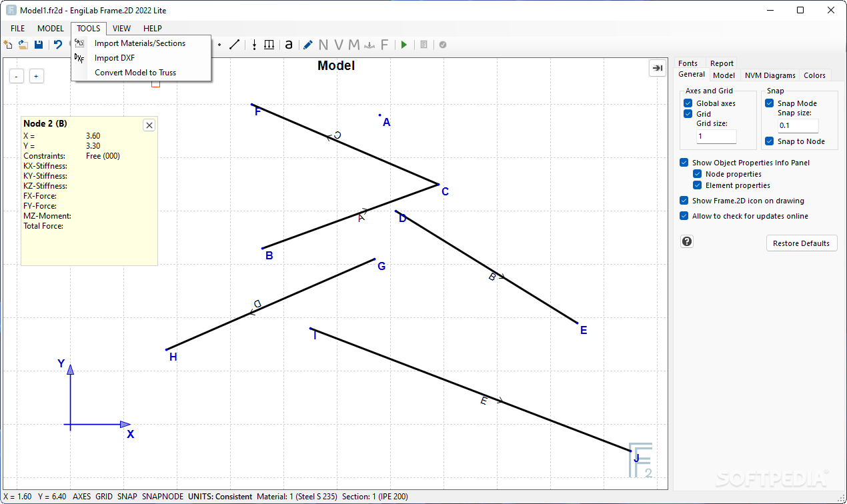Zoom out with the minus button
Viewport: 847px width, 504px height.
[x=17, y=76]
